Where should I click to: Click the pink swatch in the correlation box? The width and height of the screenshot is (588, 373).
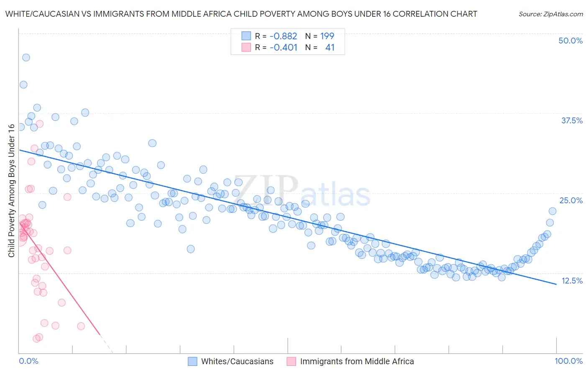point(246,47)
